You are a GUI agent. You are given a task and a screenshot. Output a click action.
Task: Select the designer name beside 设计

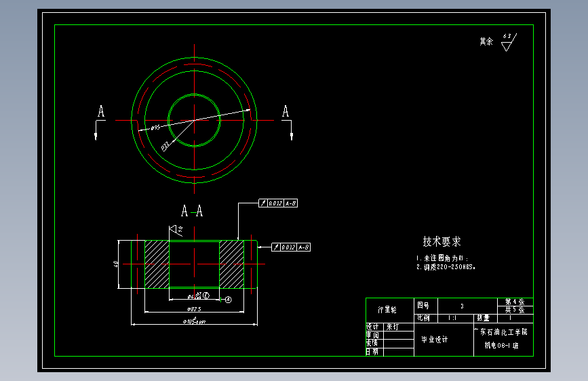[392, 327]
